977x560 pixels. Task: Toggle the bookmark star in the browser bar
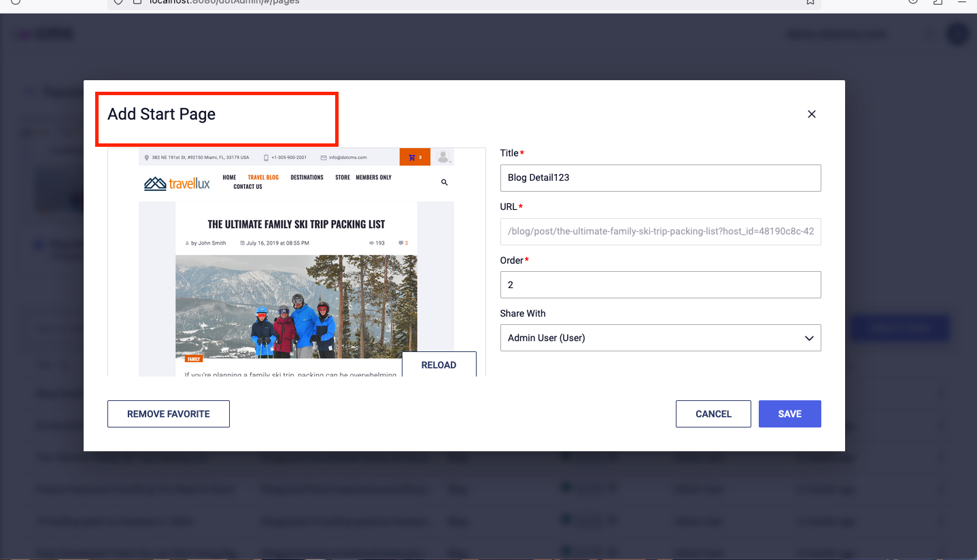(x=810, y=3)
